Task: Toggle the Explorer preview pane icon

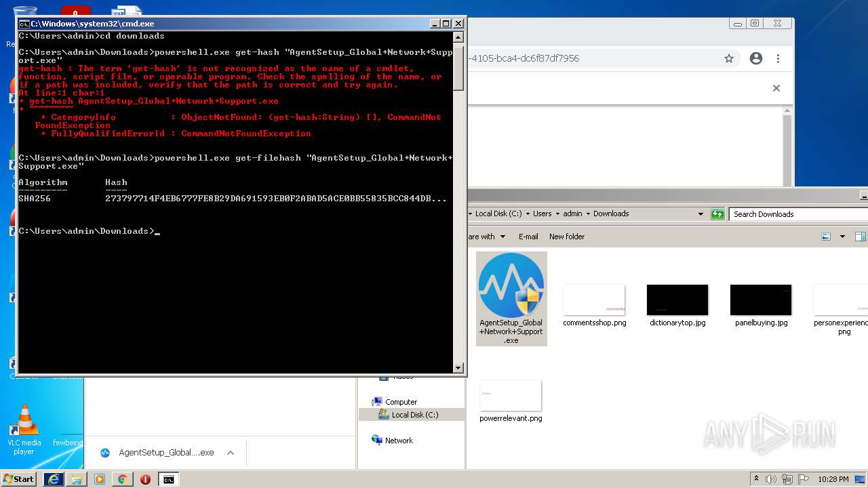Action: coord(860,237)
